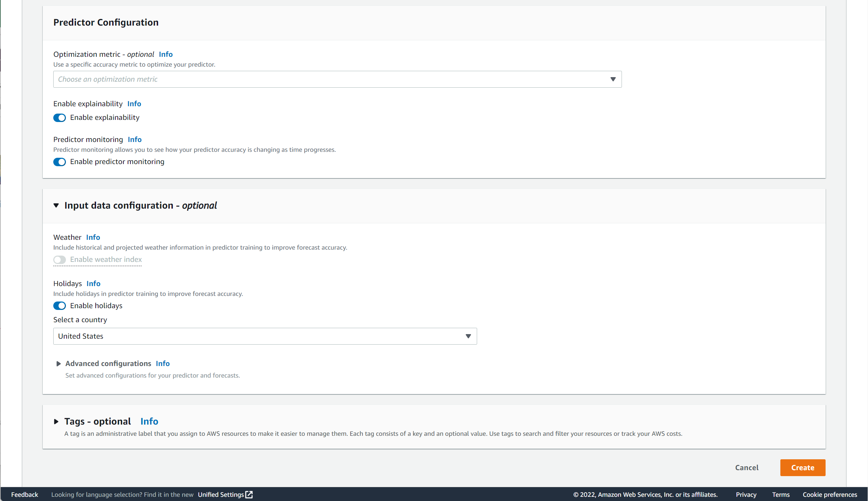Expand the Tags optional section
This screenshot has height=501, width=868.
(x=56, y=421)
